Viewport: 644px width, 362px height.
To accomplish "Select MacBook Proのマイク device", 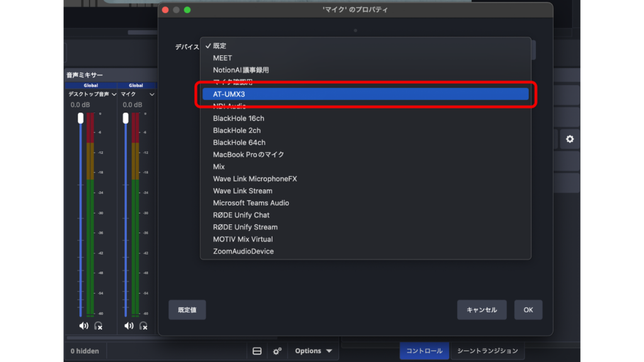I will [248, 155].
